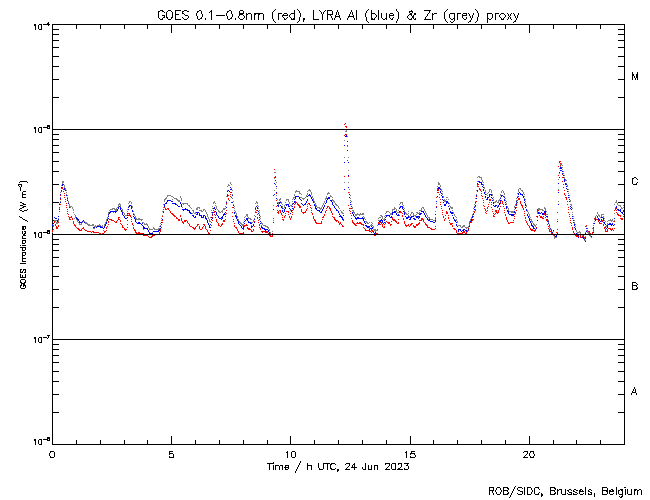Viewport: 650px width, 500px height.
Task: Click the y-axis tick label 10⁻⁵
Action: tap(40, 129)
